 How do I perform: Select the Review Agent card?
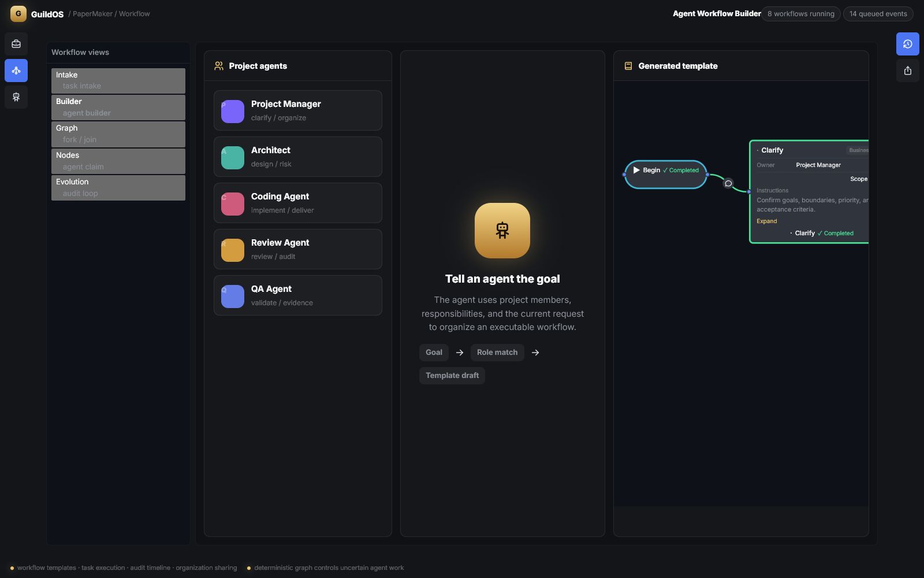click(x=298, y=249)
